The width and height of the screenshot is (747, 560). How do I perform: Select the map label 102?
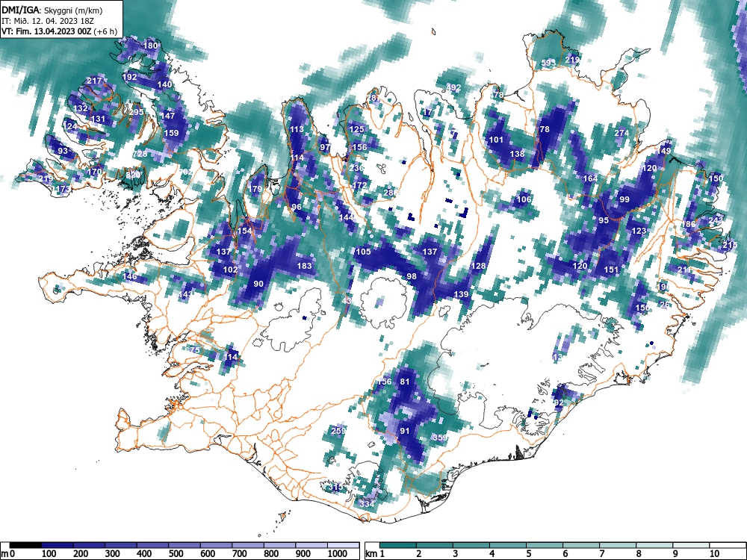pos(230,270)
